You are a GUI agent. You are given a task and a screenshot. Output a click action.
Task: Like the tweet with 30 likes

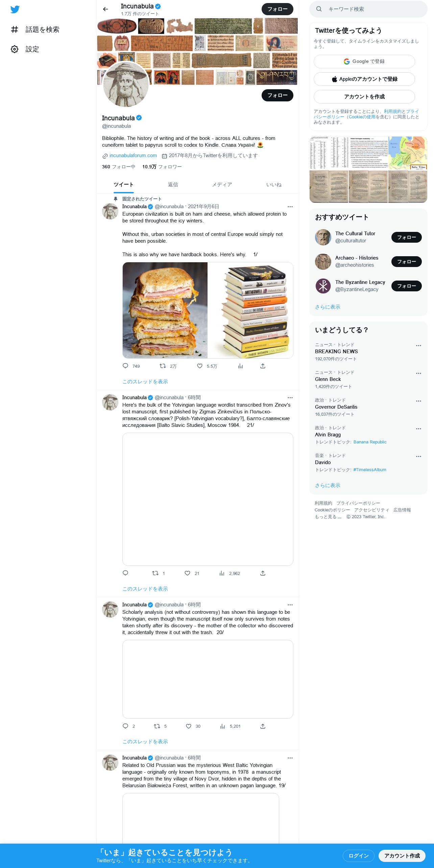coord(189,726)
